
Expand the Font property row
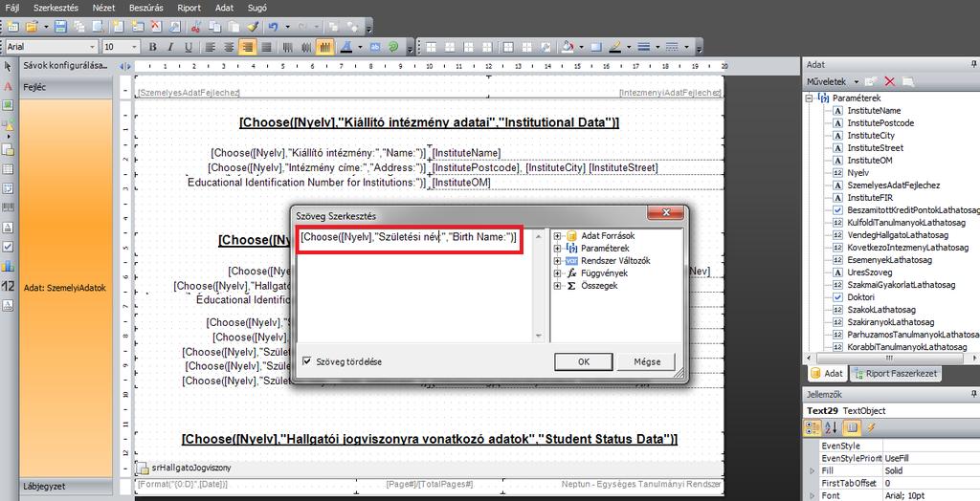click(812, 496)
